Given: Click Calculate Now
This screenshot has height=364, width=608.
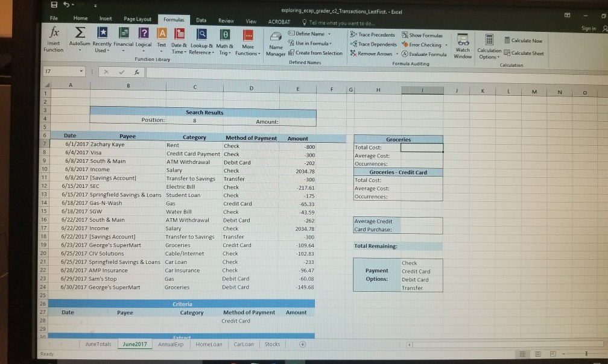Looking at the screenshot, I should pos(523,40).
